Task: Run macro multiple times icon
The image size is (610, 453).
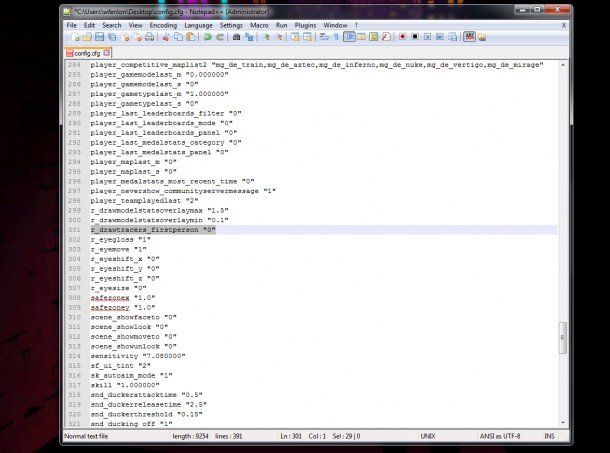Action: click(x=440, y=37)
